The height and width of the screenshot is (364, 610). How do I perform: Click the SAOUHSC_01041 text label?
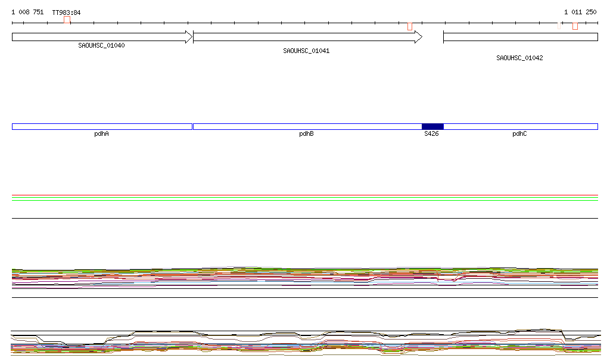(306, 51)
